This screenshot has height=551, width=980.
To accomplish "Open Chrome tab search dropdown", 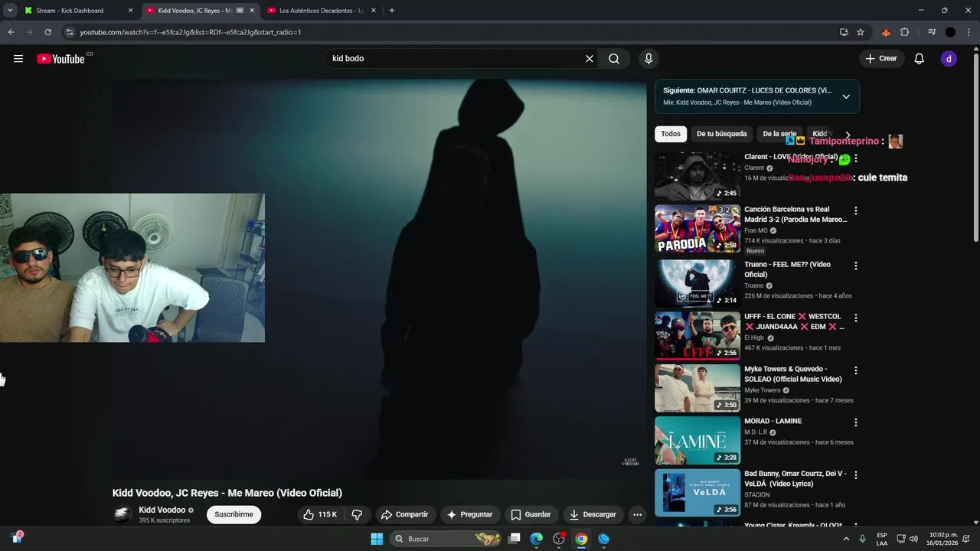I will pyautogui.click(x=10, y=11).
